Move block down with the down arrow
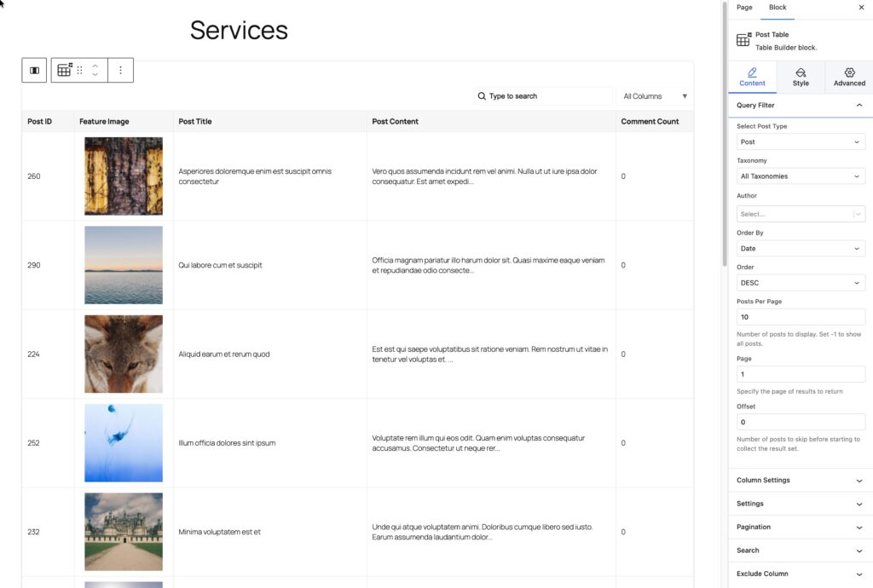The height and width of the screenshot is (588, 873). tap(95, 76)
